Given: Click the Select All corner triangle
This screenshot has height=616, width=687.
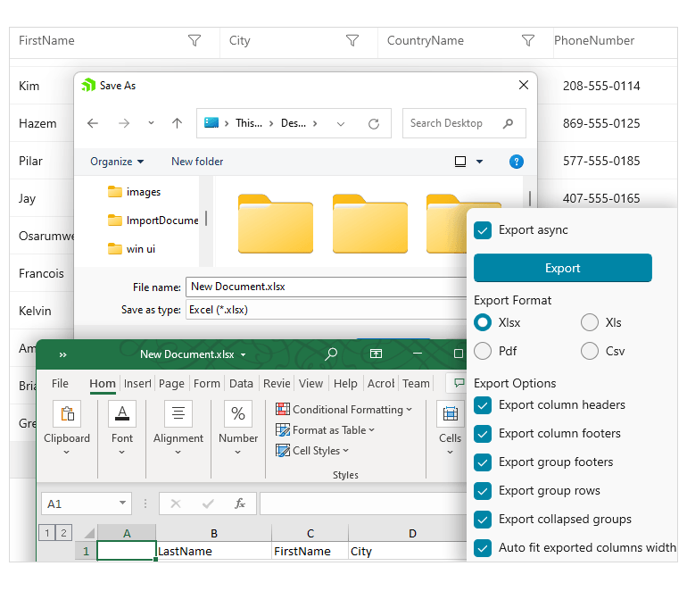Looking at the screenshot, I should point(89,533).
